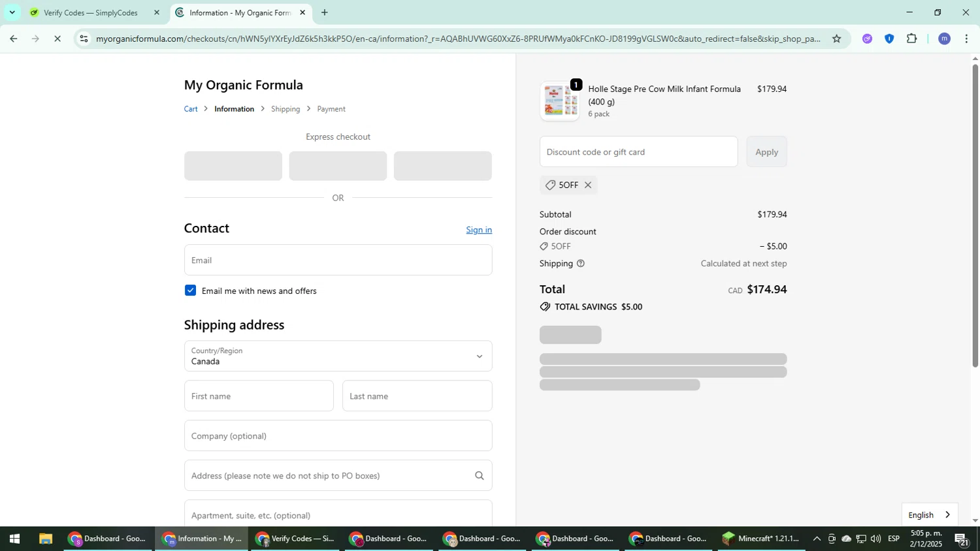
Task: Click the OneDrive cloud tray icon
Action: coord(847,539)
